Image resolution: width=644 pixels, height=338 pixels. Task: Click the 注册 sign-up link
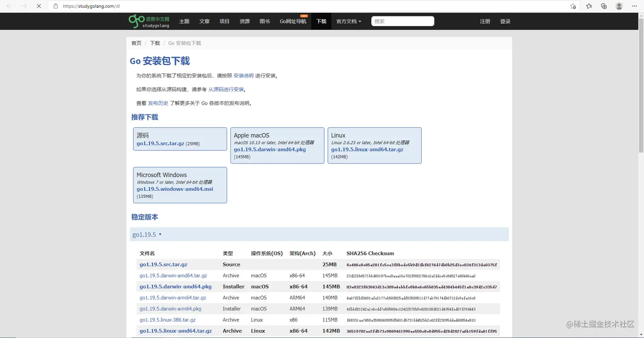pyautogui.click(x=485, y=21)
